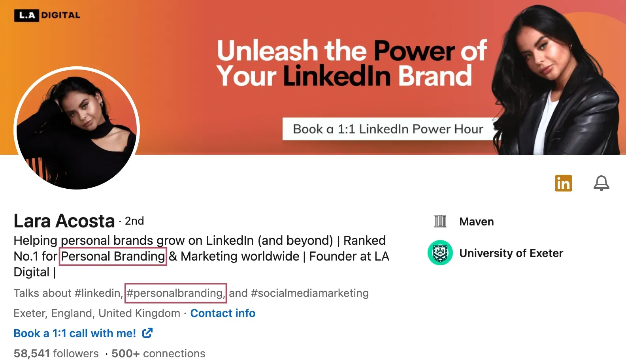Click the external link arrow icon
The image size is (626, 364).
(147, 333)
